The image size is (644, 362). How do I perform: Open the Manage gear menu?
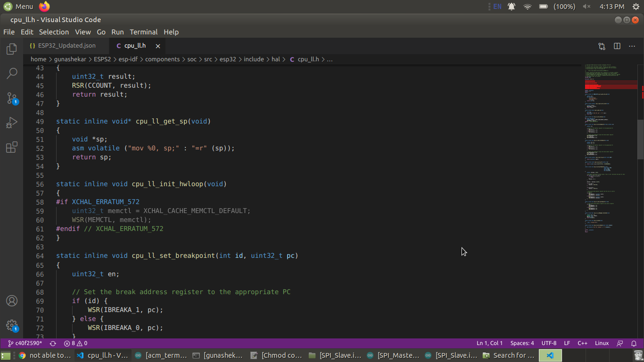[12, 325]
